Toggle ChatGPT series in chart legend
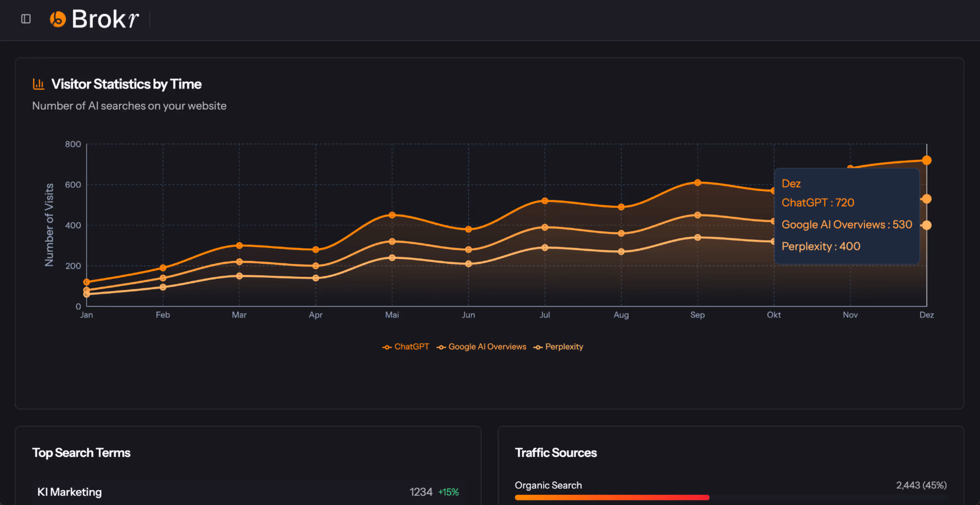 pyautogui.click(x=406, y=347)
